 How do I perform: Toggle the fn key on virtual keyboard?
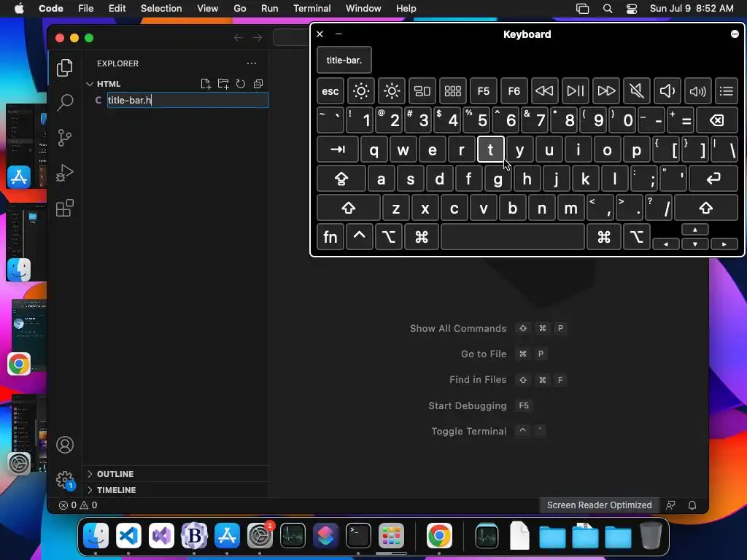tap(330, 237)
